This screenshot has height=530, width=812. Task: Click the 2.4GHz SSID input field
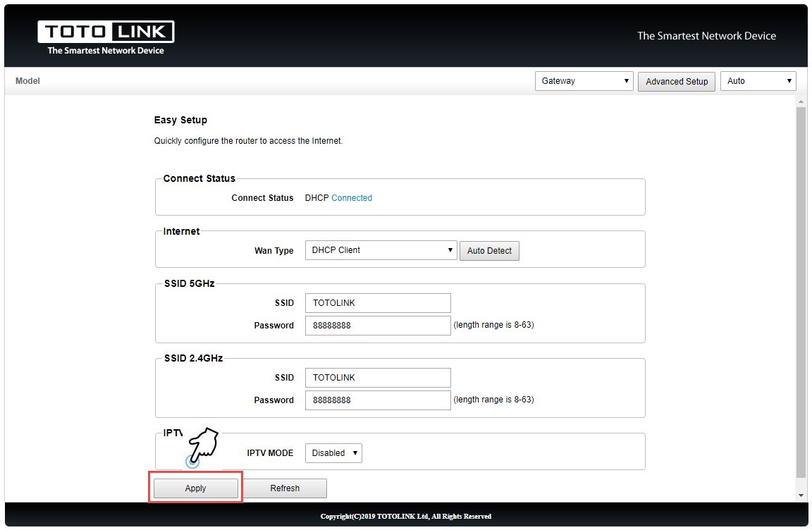coord(378,378)
